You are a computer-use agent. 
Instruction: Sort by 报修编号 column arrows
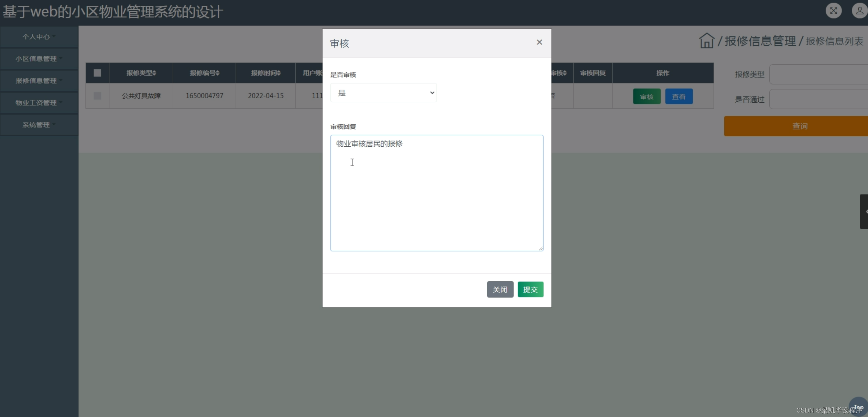[217, 73]
